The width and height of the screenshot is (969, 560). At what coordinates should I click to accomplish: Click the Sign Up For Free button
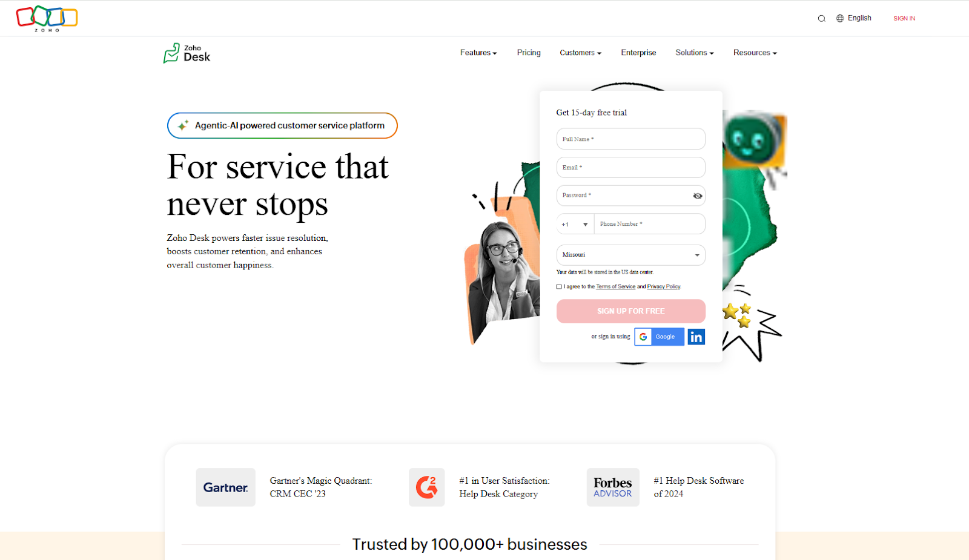pyautogui.click(x=631, y=311)
